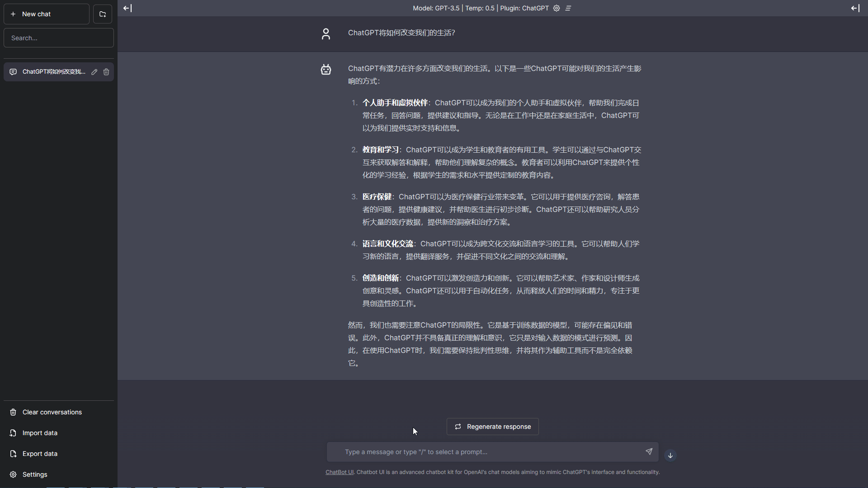Click the user avatar next to the question
Image resolution: width=868 pixels, height=488 pixels.
(326, 34)
